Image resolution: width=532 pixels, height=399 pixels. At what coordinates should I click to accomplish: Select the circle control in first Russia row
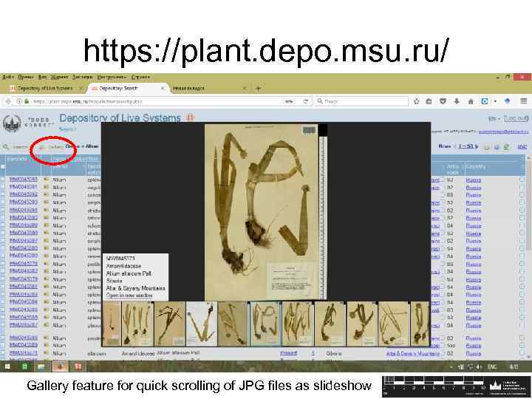click(522, 180)
